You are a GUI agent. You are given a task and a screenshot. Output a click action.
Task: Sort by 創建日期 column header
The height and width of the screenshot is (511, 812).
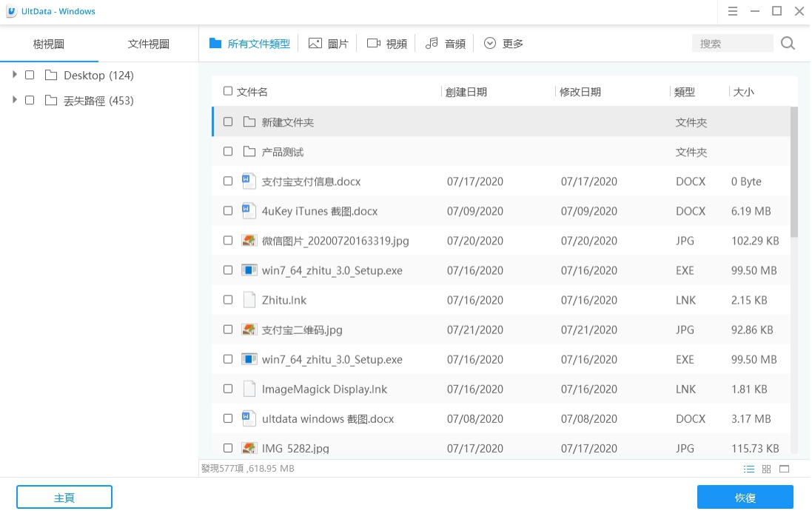point(466,92)
